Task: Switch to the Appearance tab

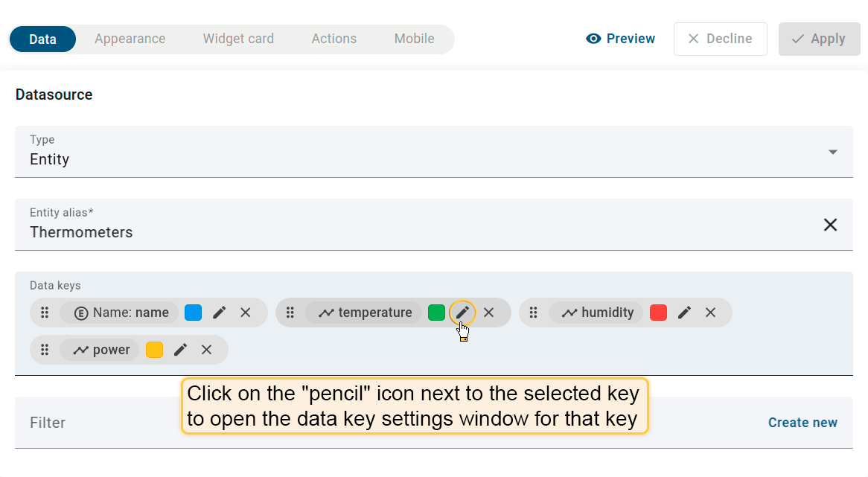Action: pyautogui.click(x=130, y=39)
